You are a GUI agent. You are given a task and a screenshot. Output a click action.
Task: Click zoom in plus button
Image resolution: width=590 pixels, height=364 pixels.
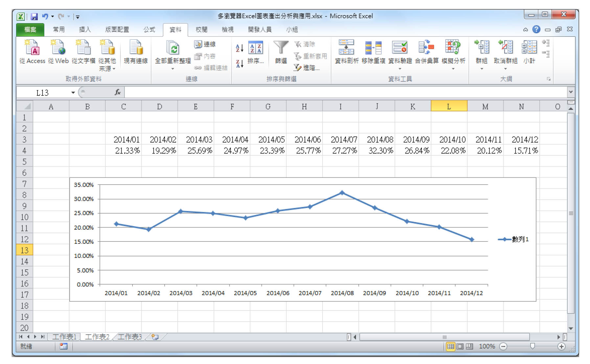tap(561, 346)
